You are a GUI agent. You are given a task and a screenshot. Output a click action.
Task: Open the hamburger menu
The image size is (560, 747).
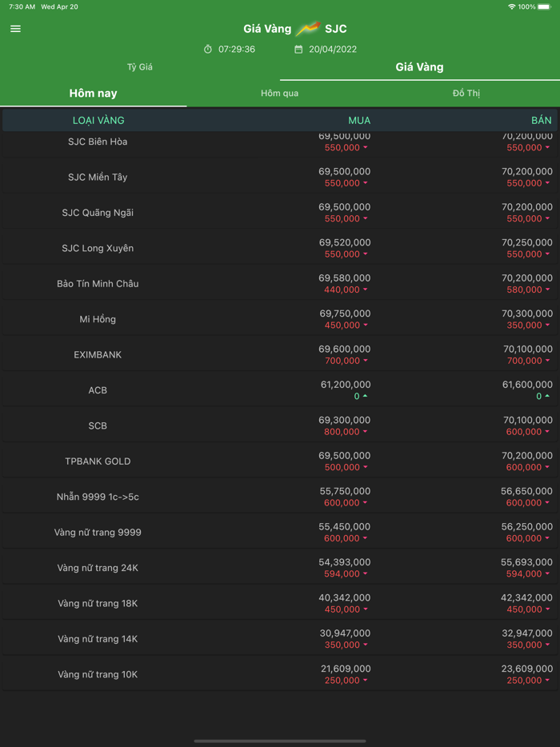click(16, 29)
